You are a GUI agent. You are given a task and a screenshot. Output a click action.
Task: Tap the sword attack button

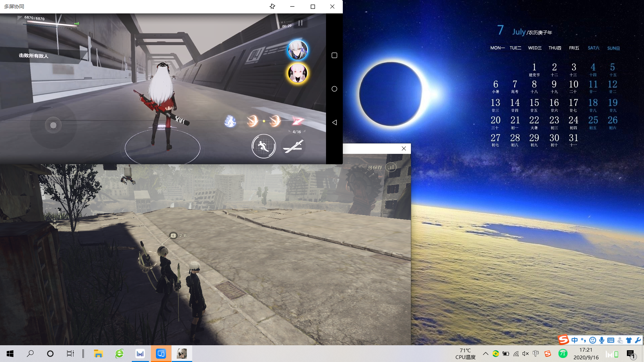click(294, 146)
